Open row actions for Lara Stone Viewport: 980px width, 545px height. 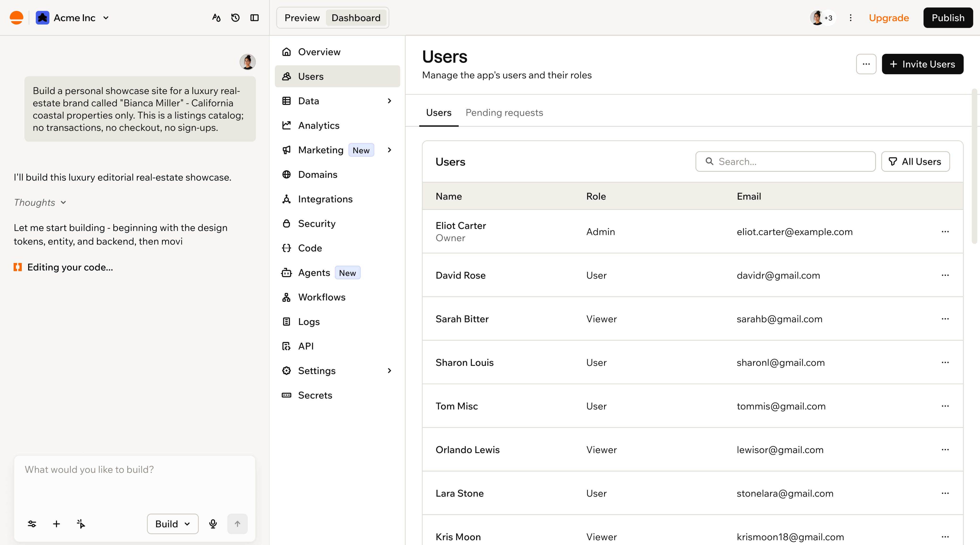click(x=945, y=493)
